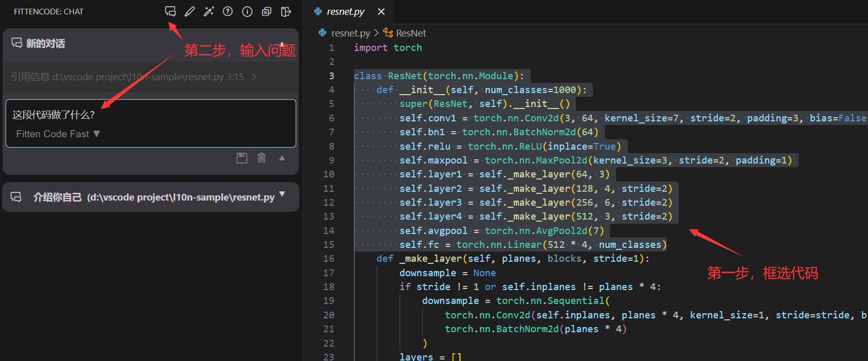Click line number 16 in the gutter
The image size is (868, 361).
click(x=329, y=259)
